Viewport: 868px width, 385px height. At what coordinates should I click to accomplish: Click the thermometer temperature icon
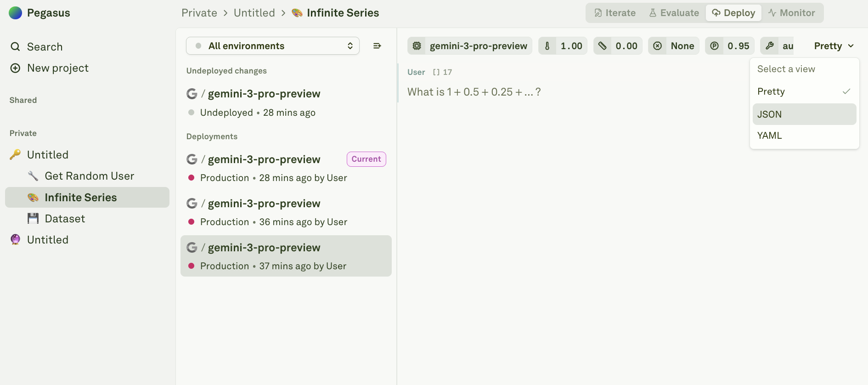pyautogui.click(x=547, y=46)
